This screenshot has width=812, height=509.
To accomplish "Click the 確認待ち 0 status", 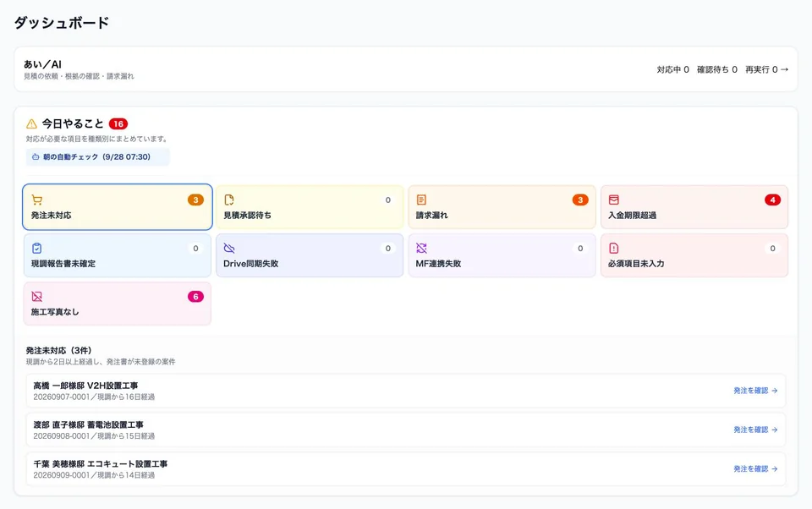I will pos(717,69).
